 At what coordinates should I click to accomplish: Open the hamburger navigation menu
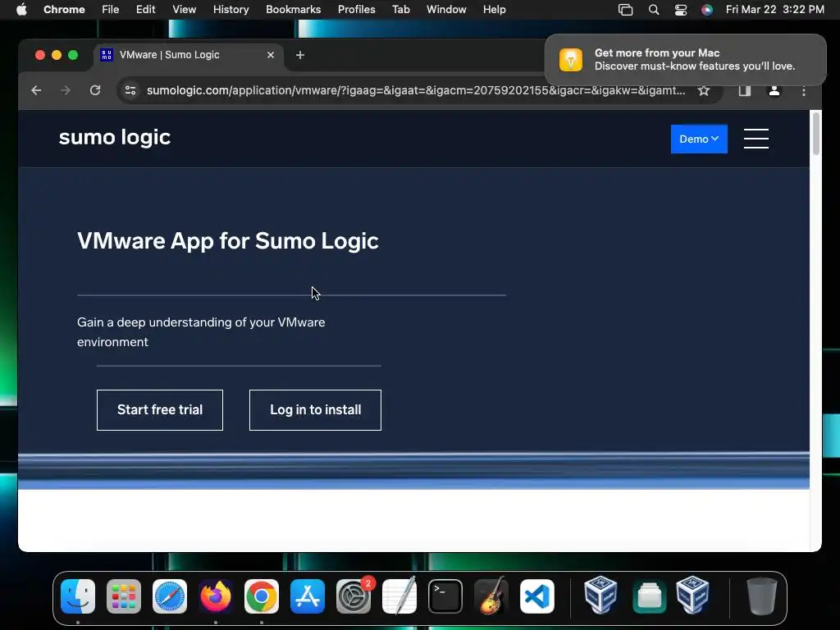click(x=756, y=139)
